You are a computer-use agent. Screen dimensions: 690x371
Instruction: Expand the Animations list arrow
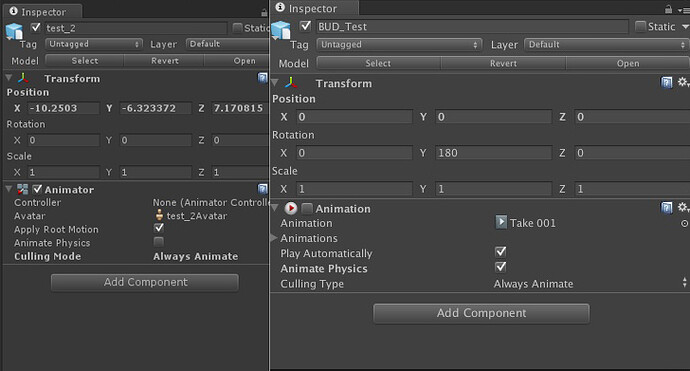pos(274,238)
